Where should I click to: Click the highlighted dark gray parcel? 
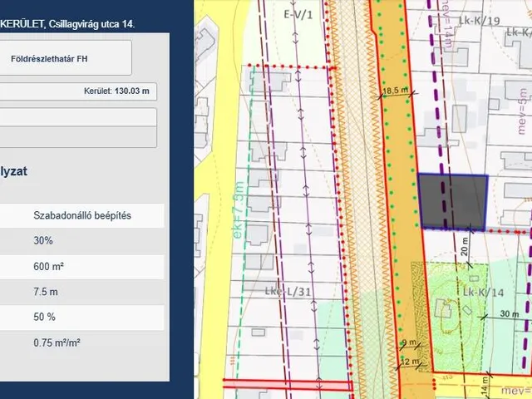tap(451, 202)
